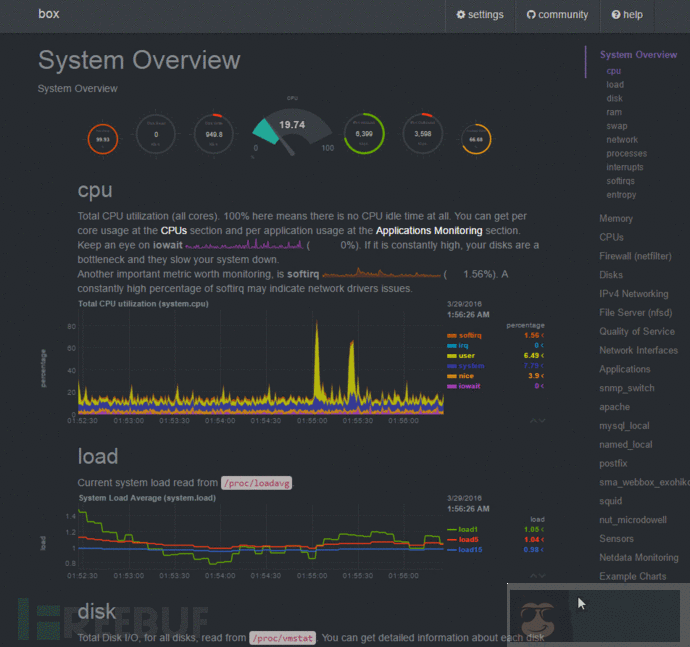Jump to interrupts in the sidebar
690x647 pixels.
[624, 167]
